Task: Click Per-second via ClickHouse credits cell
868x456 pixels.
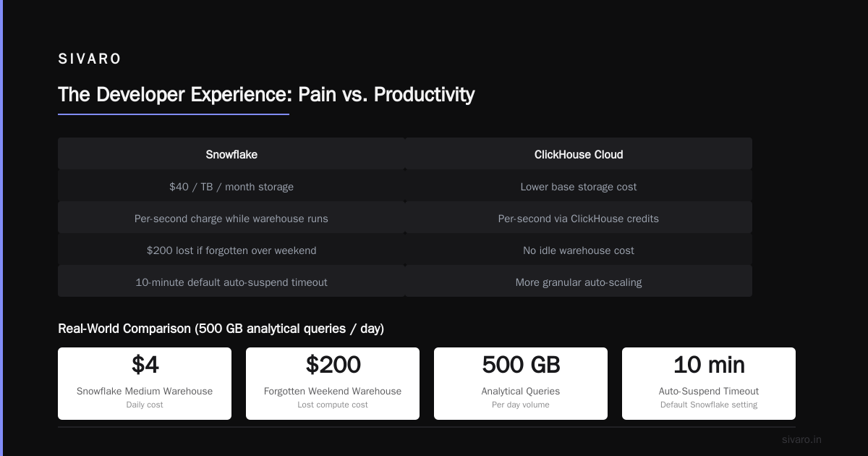Action: pos(579,219)
